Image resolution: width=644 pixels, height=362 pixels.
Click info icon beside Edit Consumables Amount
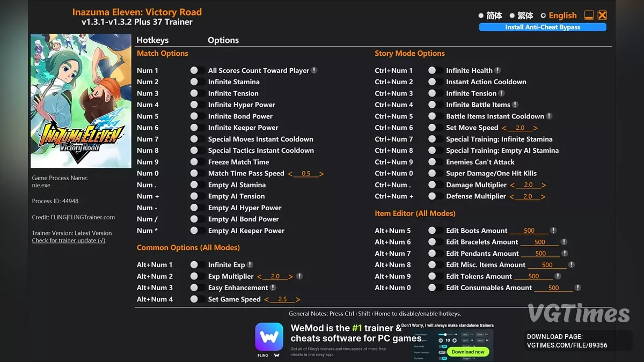[577, 288]
